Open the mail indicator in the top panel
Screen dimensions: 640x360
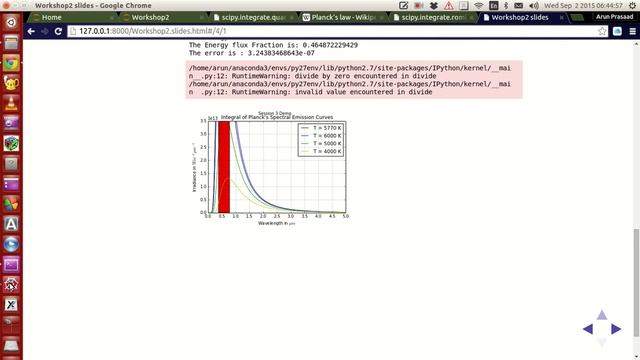point(518,6)
